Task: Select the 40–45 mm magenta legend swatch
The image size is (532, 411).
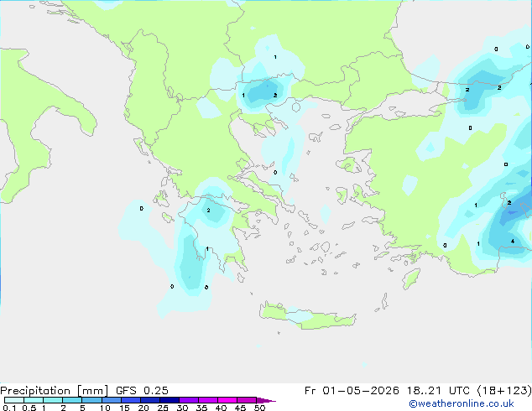Action: (x=227, y=400)
